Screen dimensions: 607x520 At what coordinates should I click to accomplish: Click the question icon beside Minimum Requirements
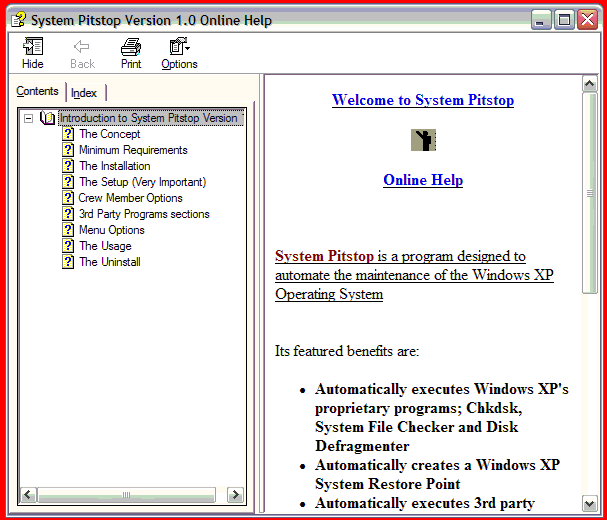68,150
